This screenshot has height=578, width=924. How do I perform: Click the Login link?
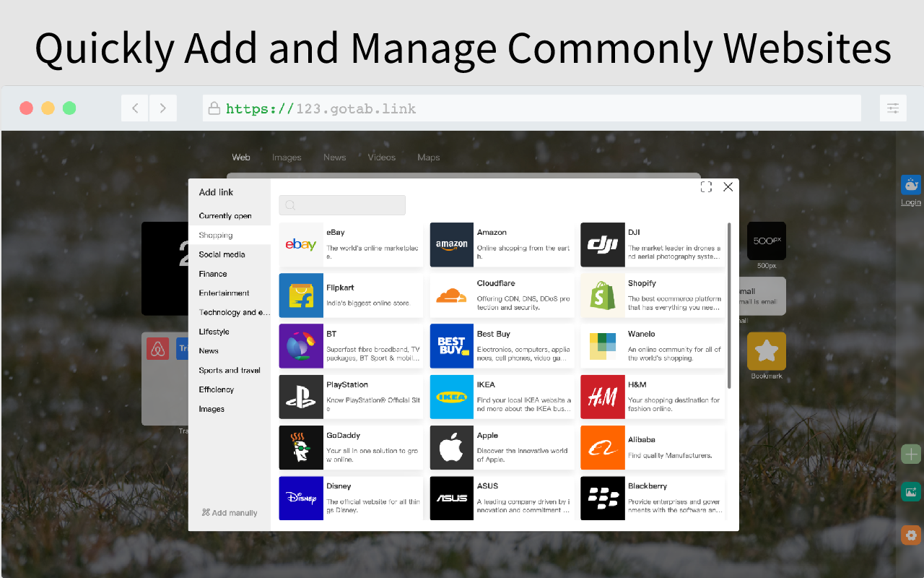pos(911,202)
